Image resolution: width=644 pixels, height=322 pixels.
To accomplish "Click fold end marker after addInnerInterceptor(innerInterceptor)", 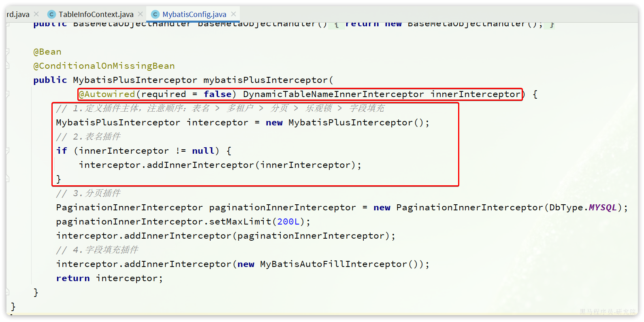I will [x=7, y=178].
